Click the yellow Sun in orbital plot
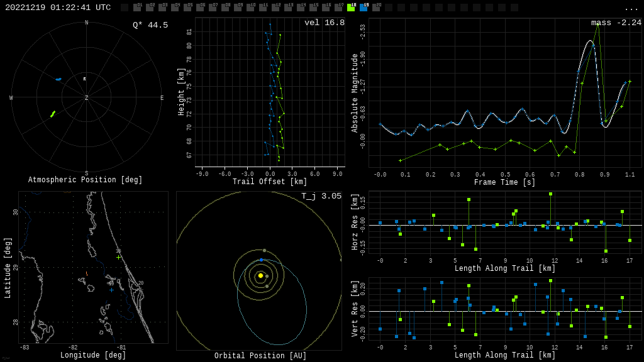 tap(260, 275)
